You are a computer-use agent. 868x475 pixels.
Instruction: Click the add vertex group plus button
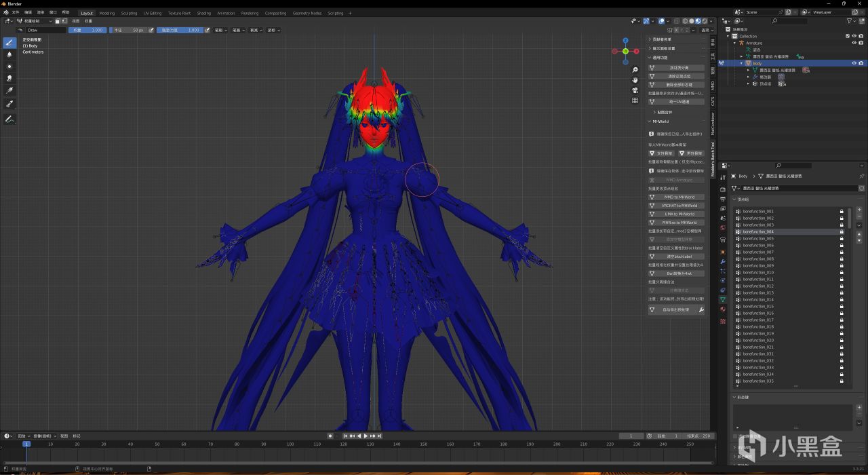(859, 210)
